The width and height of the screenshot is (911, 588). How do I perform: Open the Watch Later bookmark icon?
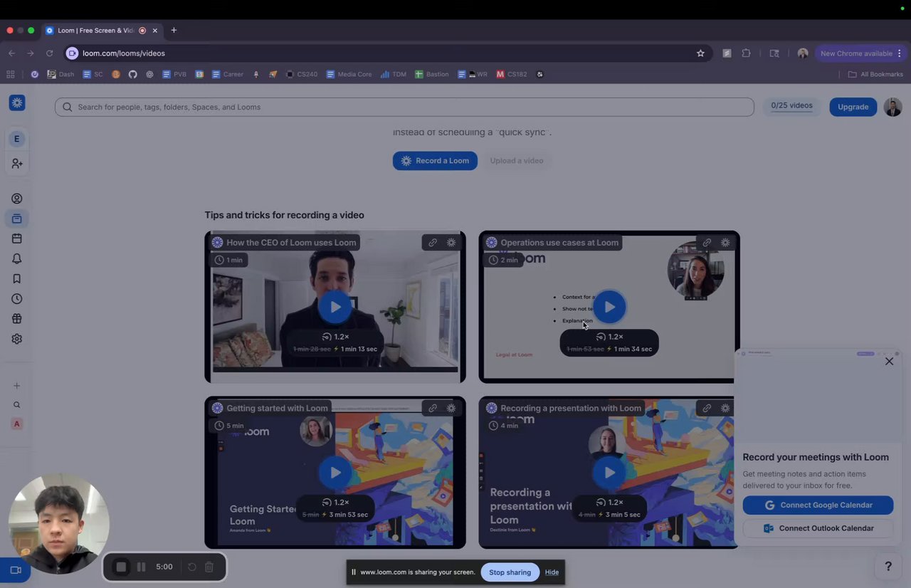[17, 279]
